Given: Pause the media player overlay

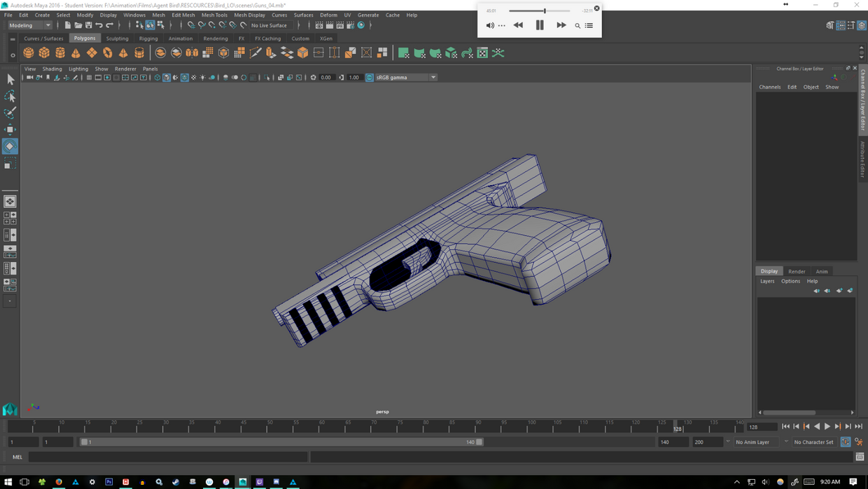Looking at the screenshot, I should point(540,25).
